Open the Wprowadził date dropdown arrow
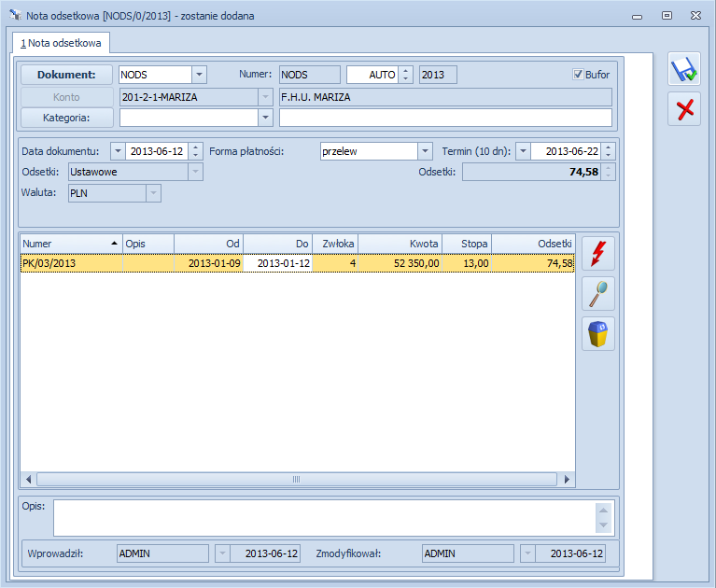This screenshot has height=588, width=716. tap(222, 553)
